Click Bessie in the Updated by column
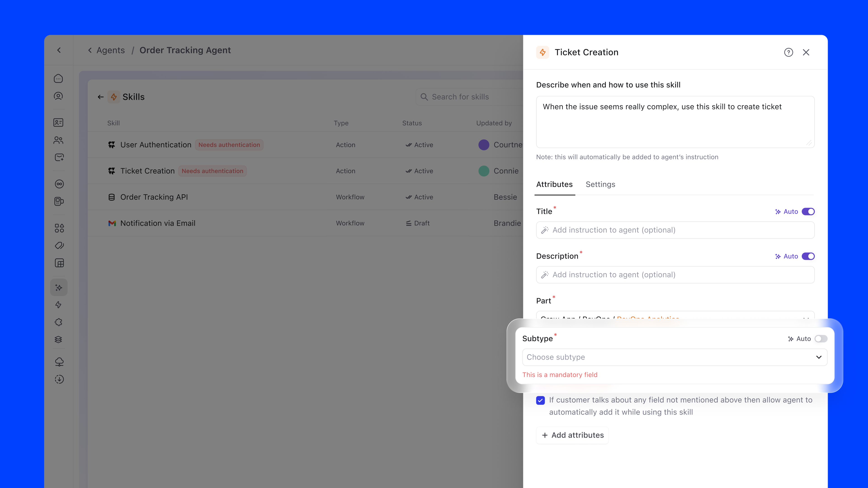The width and height of the screenshot is (868, 488). click(x=505, y=197)
